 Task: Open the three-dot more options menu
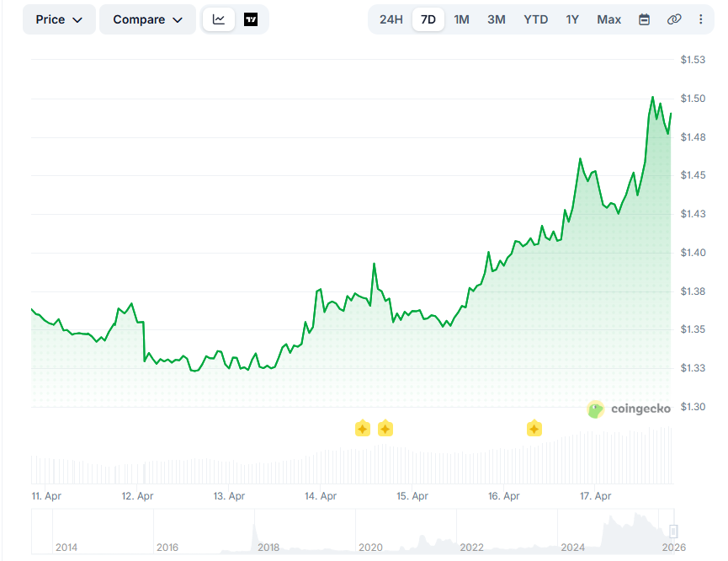[701, 19]
